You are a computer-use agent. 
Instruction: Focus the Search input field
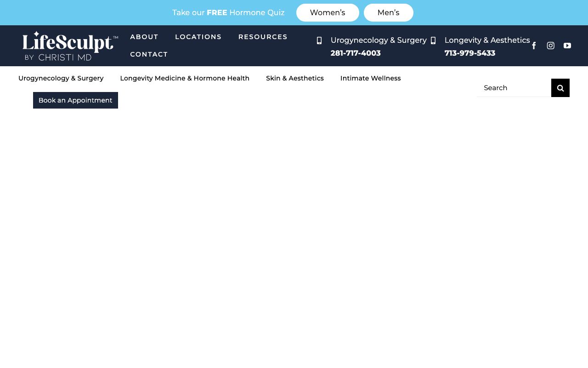514,88
